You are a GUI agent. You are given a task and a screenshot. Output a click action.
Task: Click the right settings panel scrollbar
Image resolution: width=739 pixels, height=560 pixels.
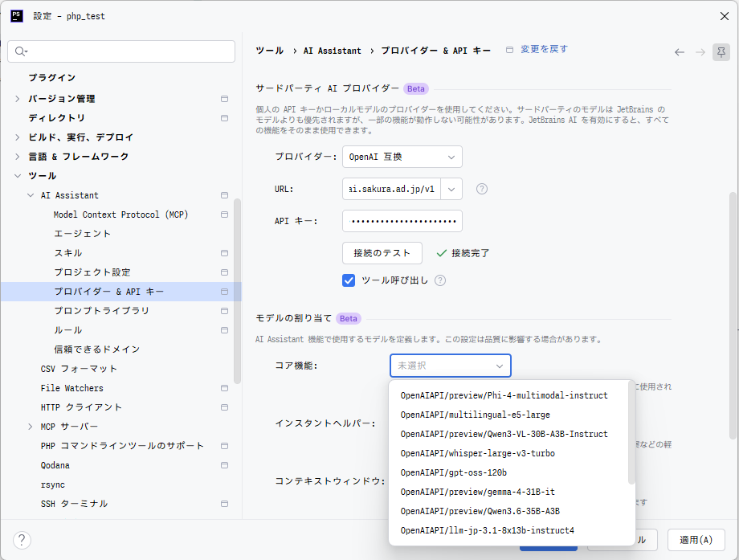pyautogui.click(x=733, y=316)
